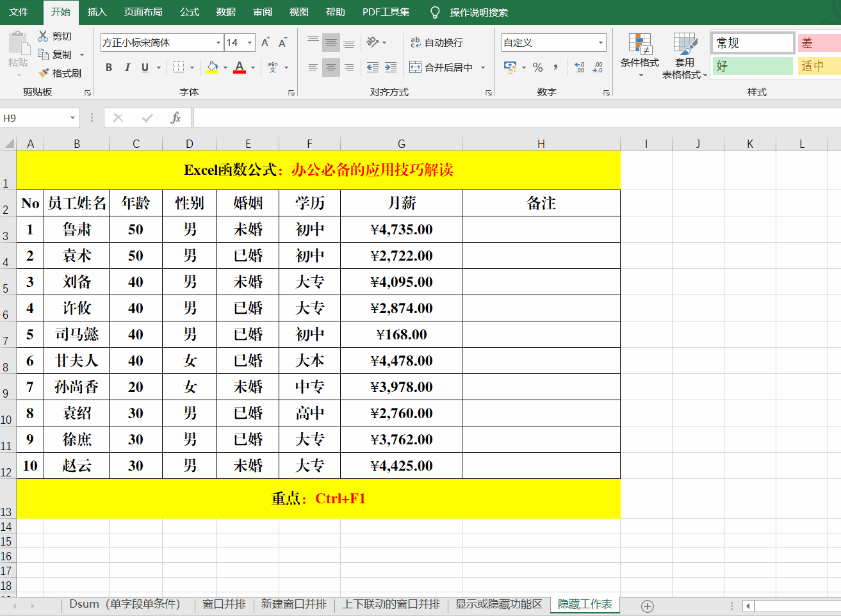Click the Insert Function fx button
Viewport: 841px width, 616px height.
(176, 118)
